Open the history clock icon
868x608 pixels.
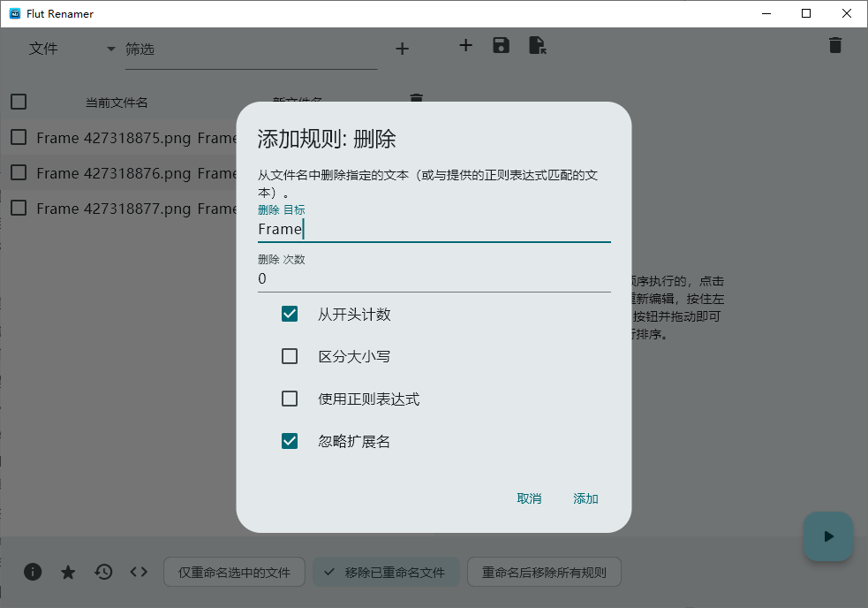click(103, 572)
